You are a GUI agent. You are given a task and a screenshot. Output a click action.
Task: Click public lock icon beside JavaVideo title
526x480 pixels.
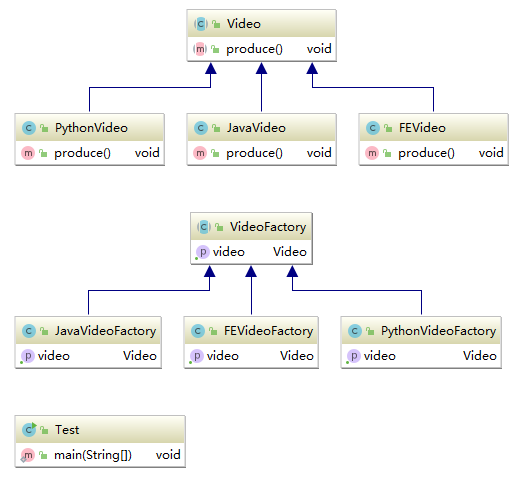(x=216, y=128)
